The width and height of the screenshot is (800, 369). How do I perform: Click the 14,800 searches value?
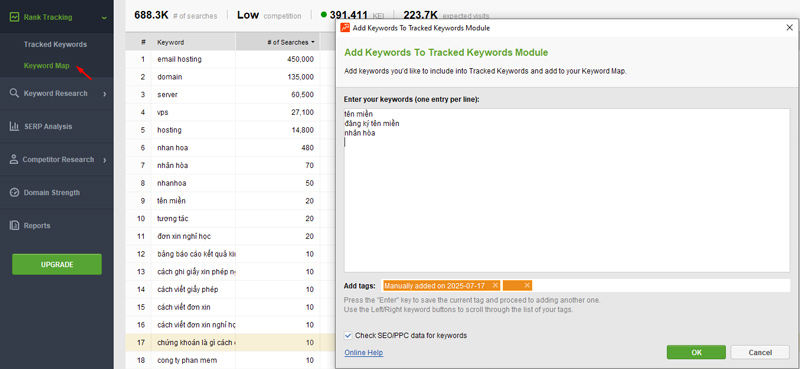pyautogui.click(x=303, y=130)
